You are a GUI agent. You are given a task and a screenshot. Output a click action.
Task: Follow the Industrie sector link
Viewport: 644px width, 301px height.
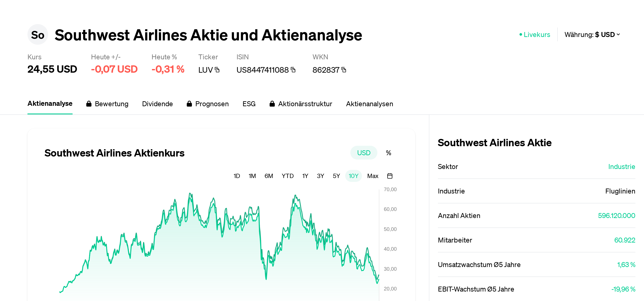click(621, 167)
